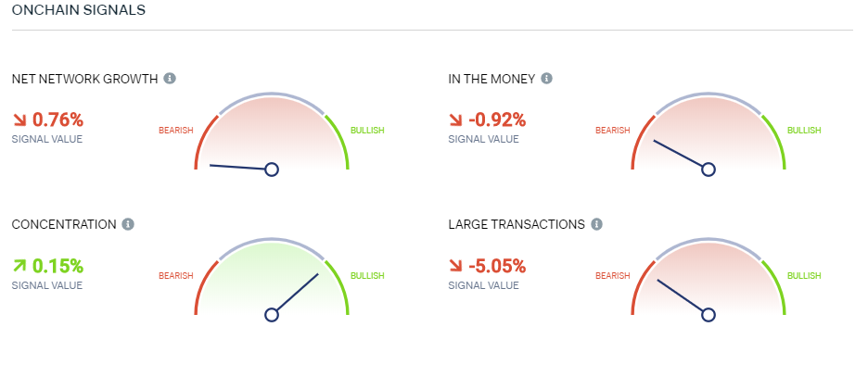Screen dimensions: 868x377
Task: Click the 0.15% Concentration signal value
Action: coord(57,266)
